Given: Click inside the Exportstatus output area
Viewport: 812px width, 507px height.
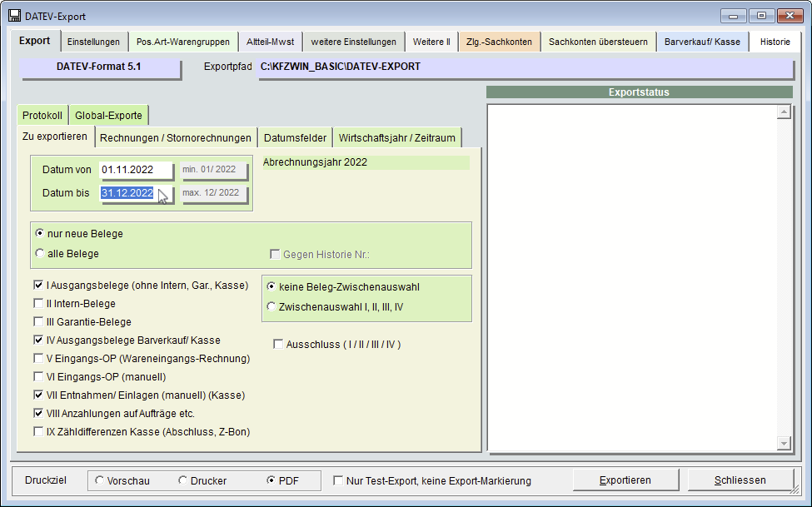Looking at the screenshot, I should click(x=632, y=277).
